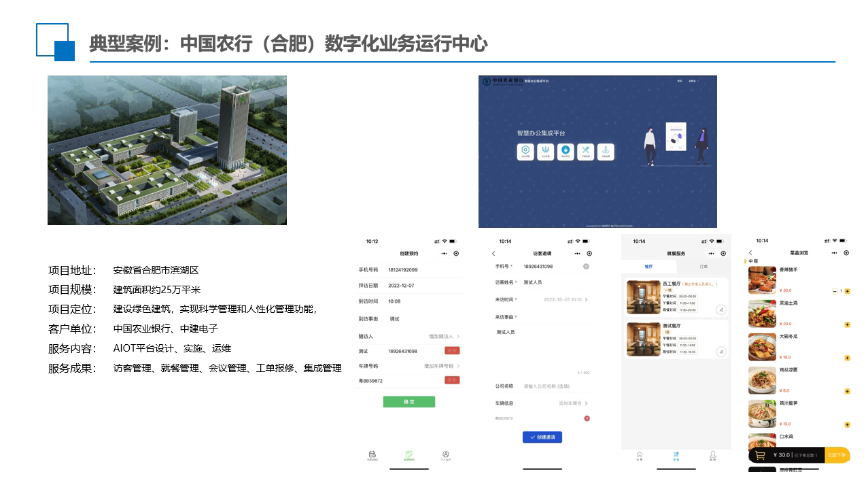Image resolution: width=868 pixels, height=487 pixels.
Task: Select the green 创建预约 bottom tab
Action: (x=409, y=456)
